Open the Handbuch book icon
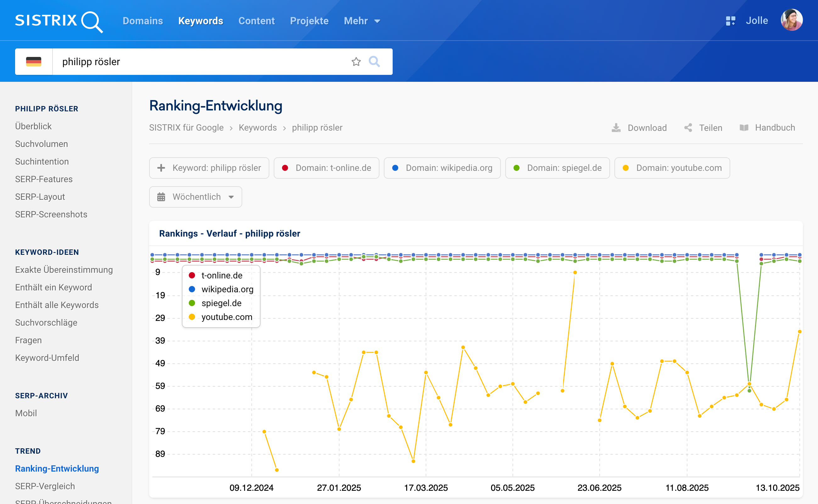 tap(744, 128)
